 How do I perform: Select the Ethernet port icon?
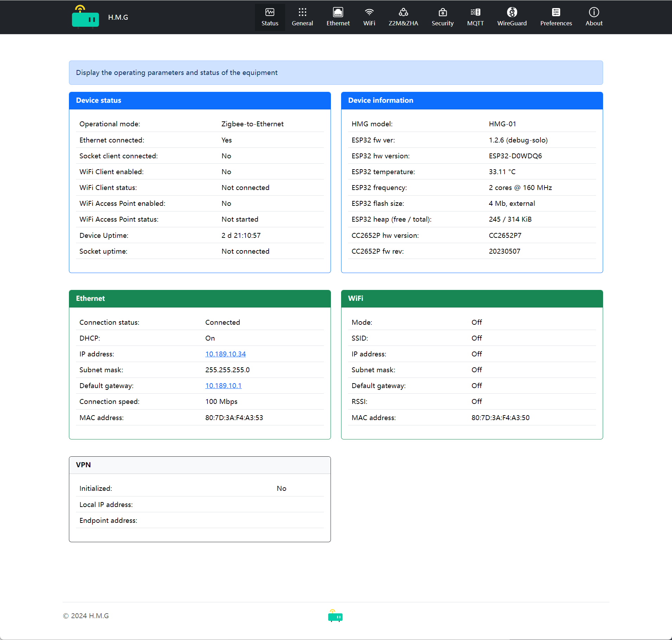[338, 12]
